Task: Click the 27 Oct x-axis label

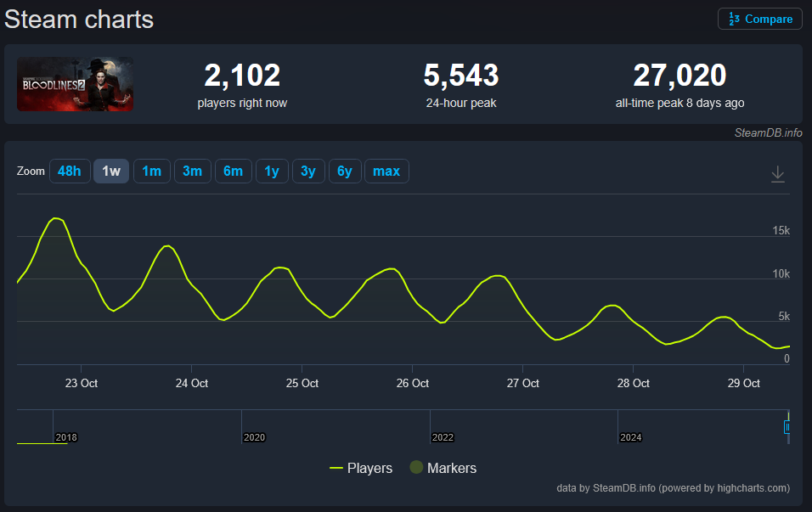Action: [x=522, y=384]
